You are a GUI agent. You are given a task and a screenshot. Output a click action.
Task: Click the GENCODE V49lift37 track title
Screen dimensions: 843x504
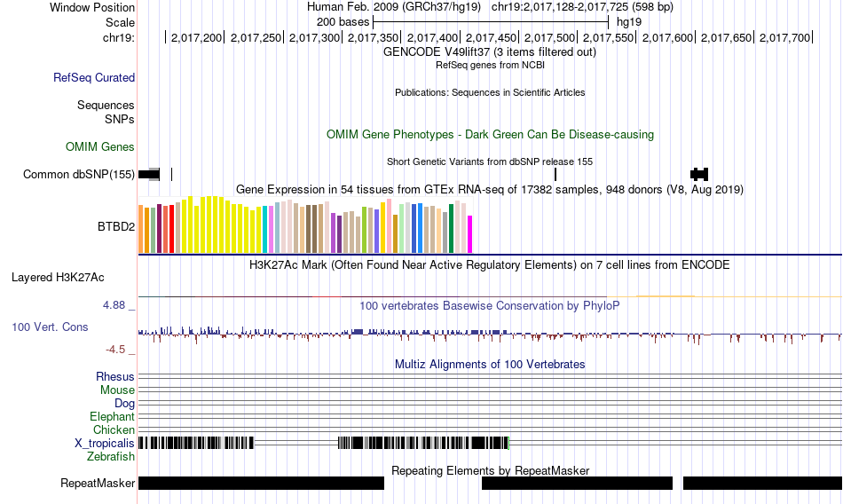[489, 52]
